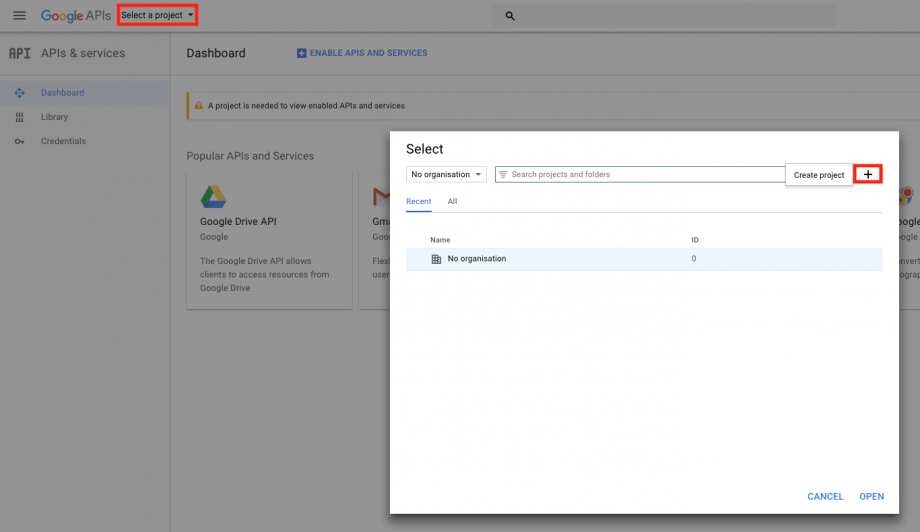Switch to the All tab
Screen dimensions: 920x532
[x=452, y=201]
